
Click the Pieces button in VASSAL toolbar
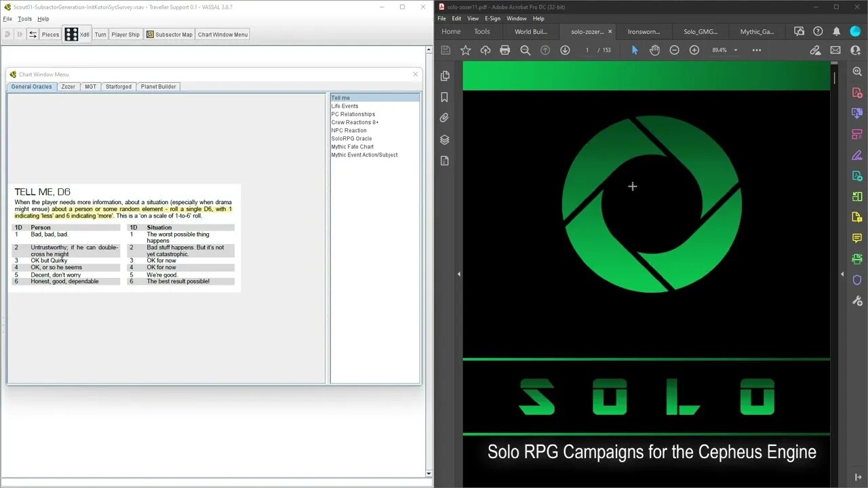[x=50, y=35]
